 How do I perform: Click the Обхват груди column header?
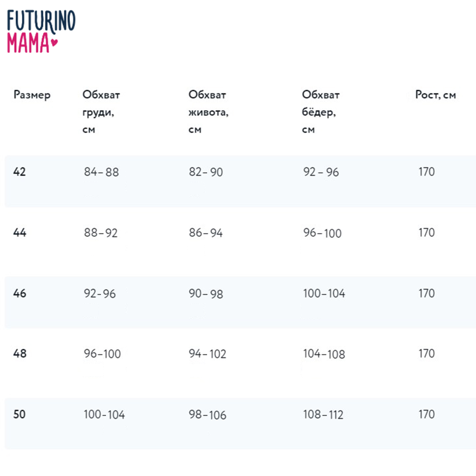pyautogui.click(x=101, y=112)
